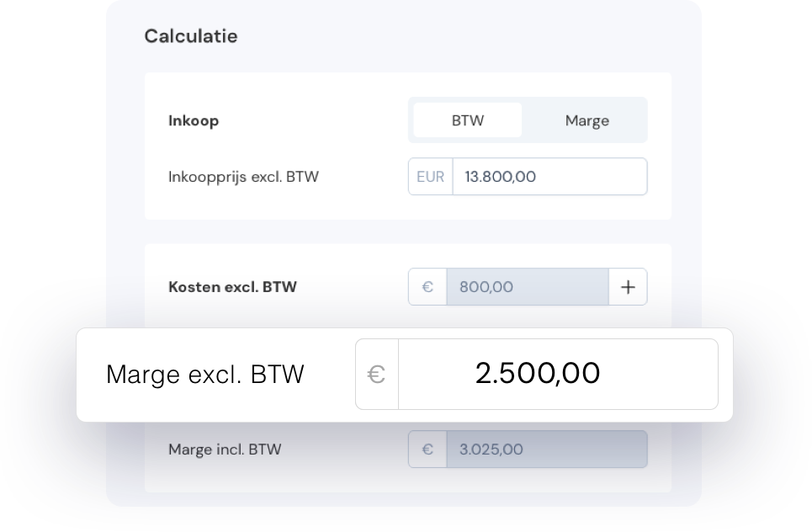Click the euro symbol beside Marge excl. field

[377, 374]
